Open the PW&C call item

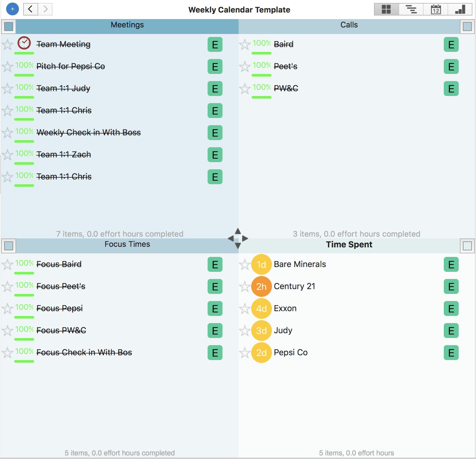pyautogui.click(x=286, y=89)
